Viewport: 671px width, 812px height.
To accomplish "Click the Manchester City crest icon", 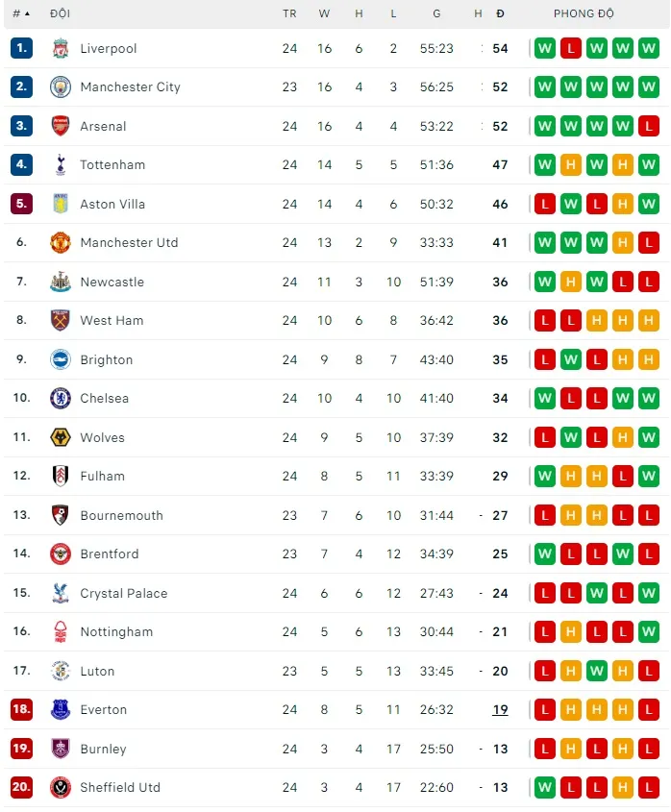I will (x=61, y=87).
